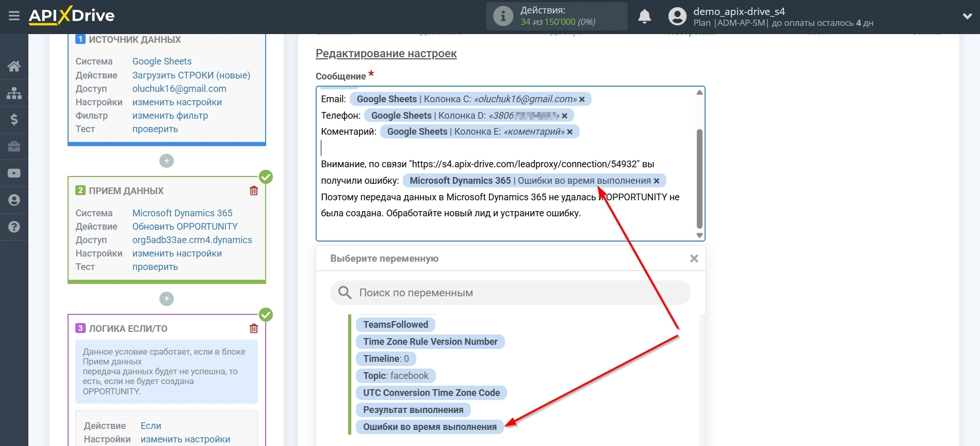
Task: Close the Выберите переменную panel
Action: pos(694,259)
